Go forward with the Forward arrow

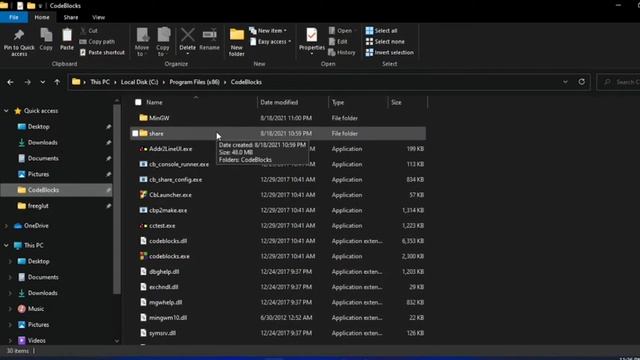click(x=27, y=82)
